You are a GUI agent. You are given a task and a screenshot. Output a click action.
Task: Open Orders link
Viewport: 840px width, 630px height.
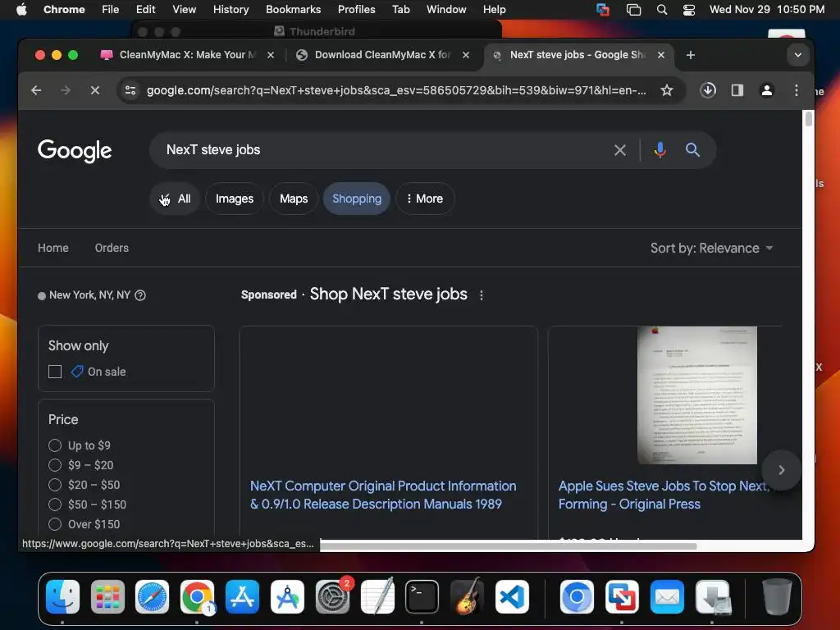(x=112, y=248)
